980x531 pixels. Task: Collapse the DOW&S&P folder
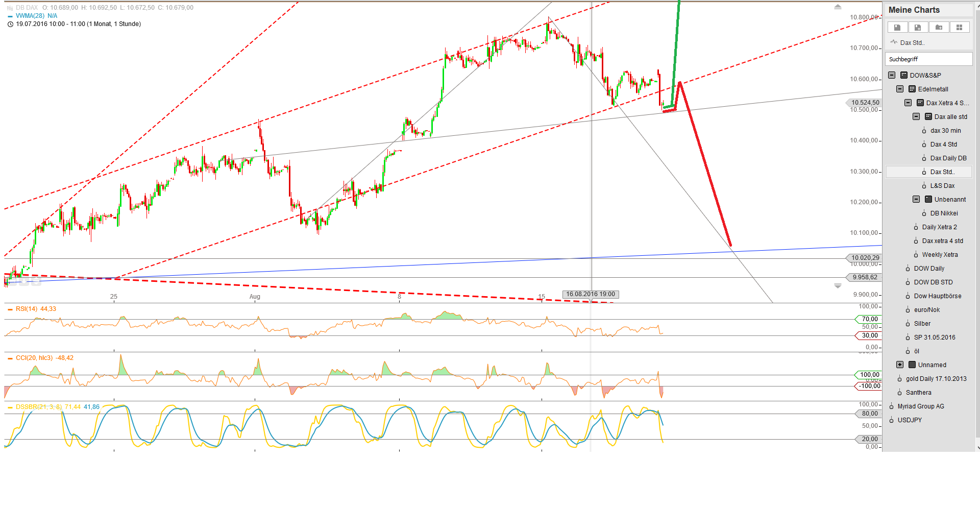(892, 75)
